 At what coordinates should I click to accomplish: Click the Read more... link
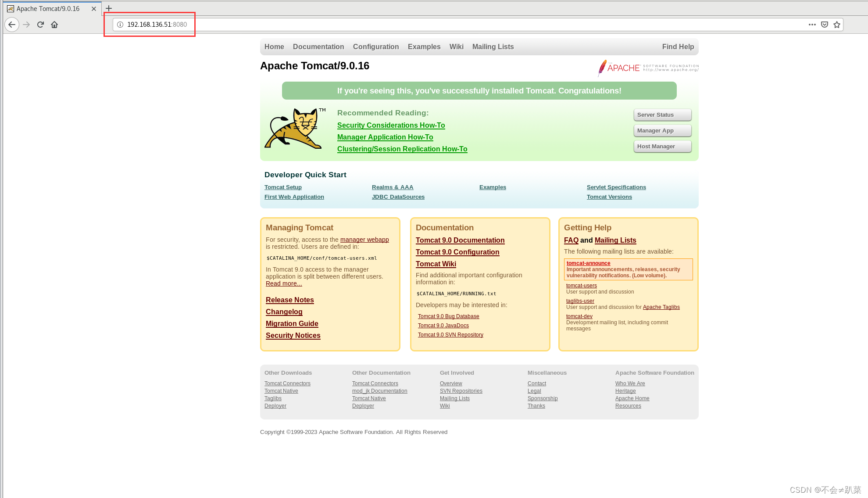click(x=284, y=283)
